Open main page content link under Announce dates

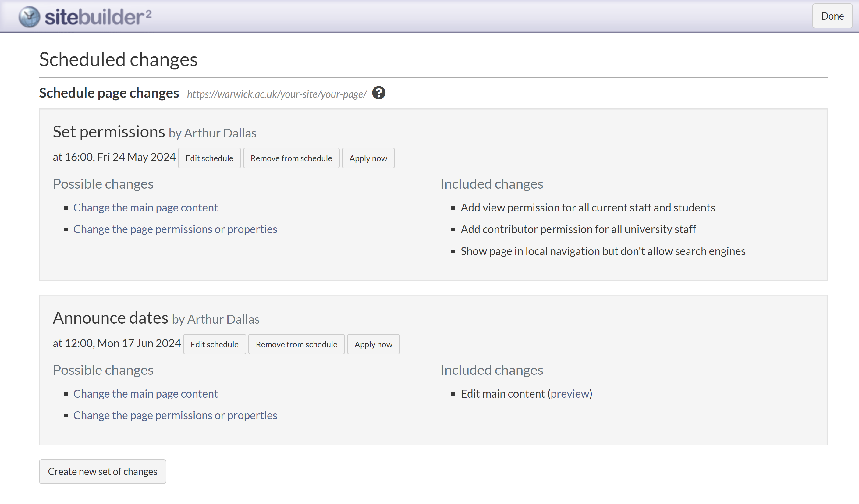tap(145, 394)
